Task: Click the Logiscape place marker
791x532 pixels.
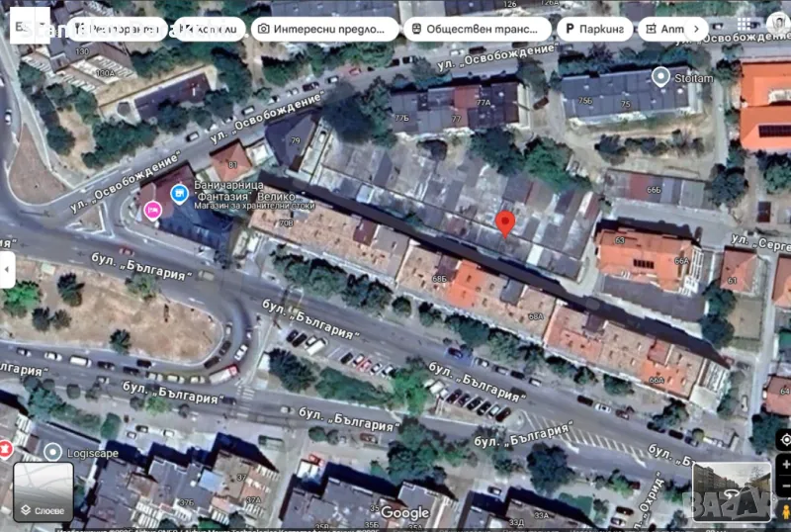Action: pos(52,452)
